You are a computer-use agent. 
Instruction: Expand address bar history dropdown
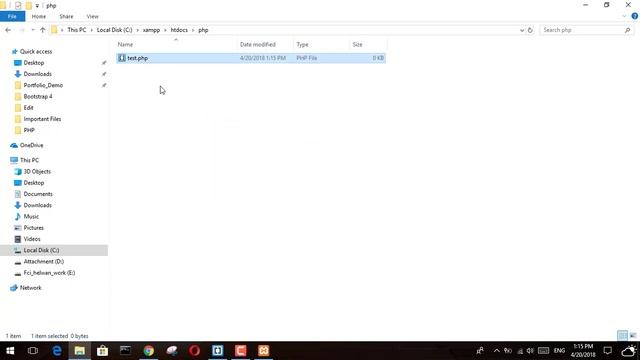pos(522,30)
